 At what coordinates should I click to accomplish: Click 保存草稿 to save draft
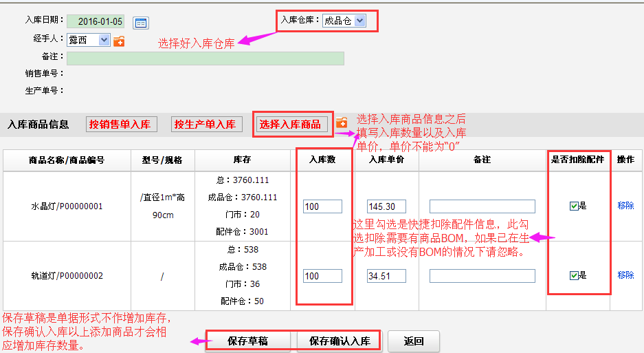(247, 341)
